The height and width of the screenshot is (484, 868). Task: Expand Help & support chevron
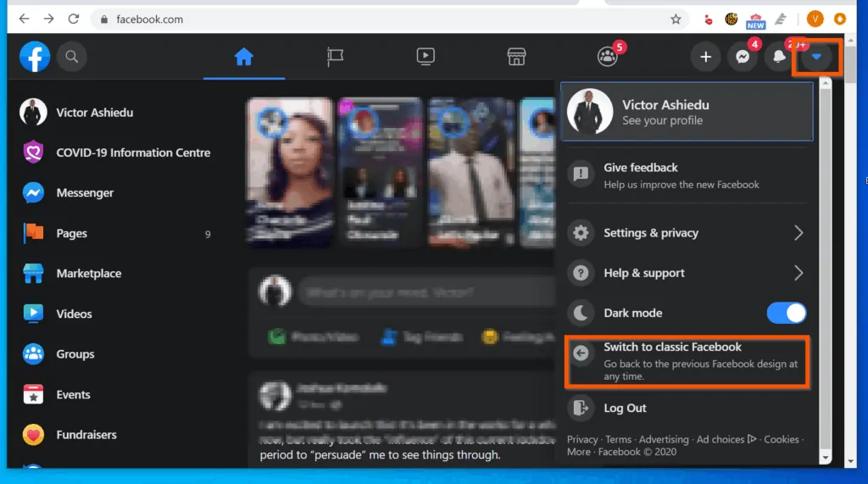tap(798, 272)
